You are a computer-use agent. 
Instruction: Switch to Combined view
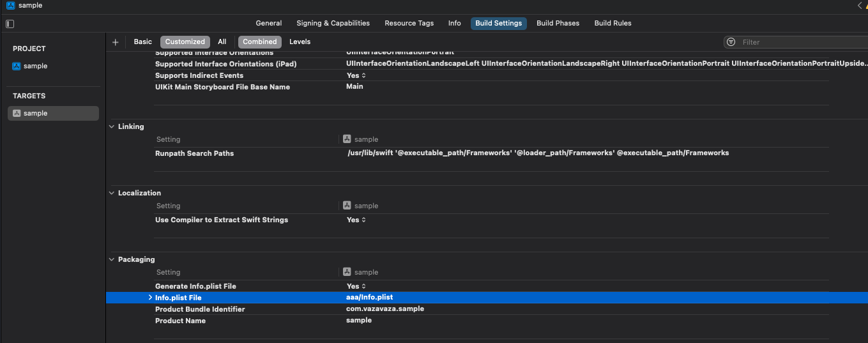(x=260, y=42)
